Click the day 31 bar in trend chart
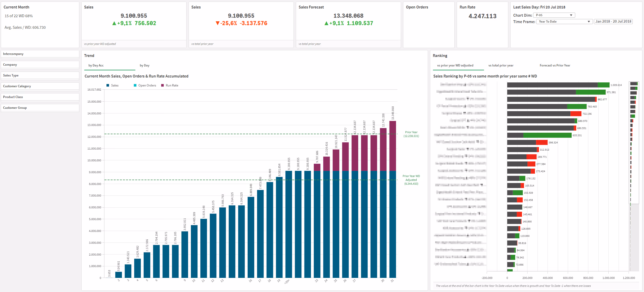 tap(393, 200)
